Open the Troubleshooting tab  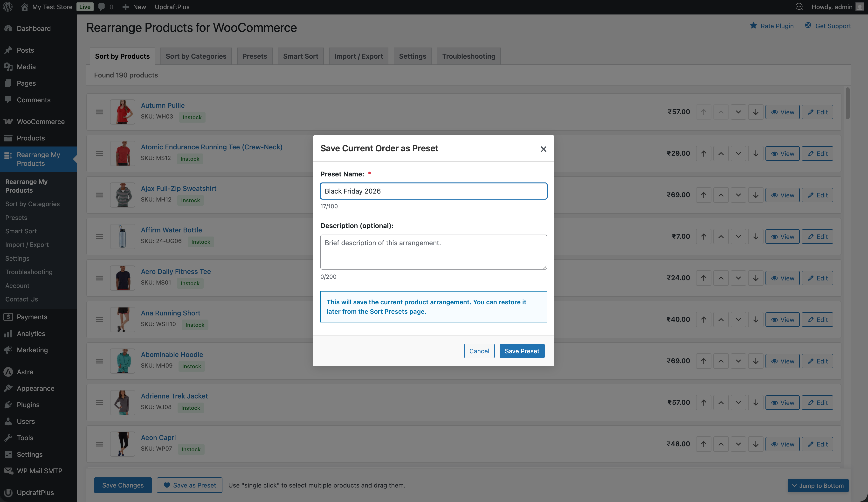(x=468, y=56)
